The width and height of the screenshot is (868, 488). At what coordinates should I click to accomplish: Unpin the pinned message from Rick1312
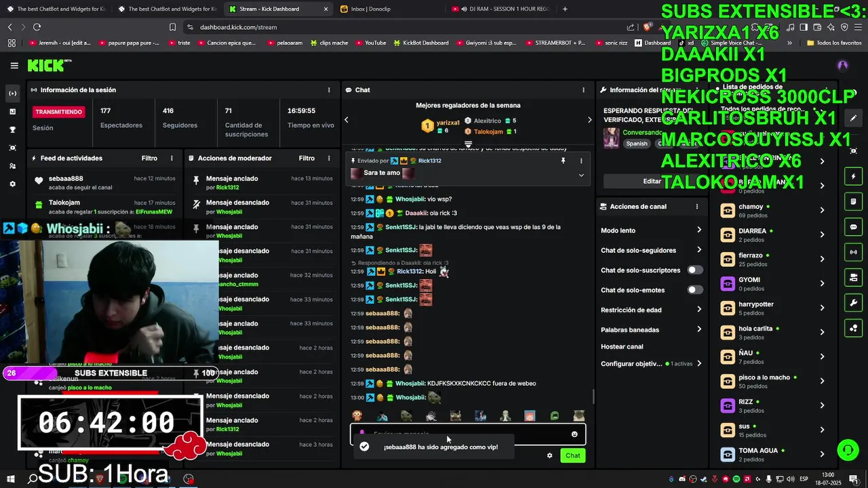click(563, 161)
